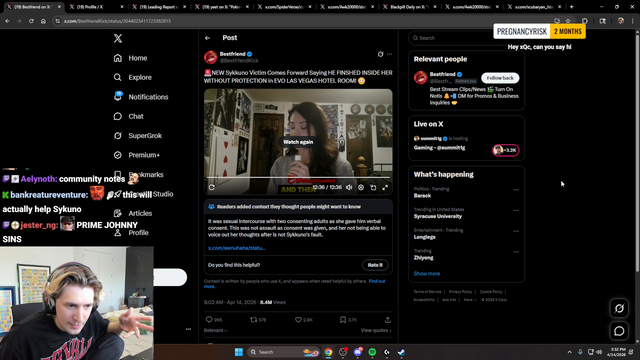Viewport: 640px width, 360px height.
Task: Open the x.com/awnuhaha status link
Action: (x=236, y=248)
